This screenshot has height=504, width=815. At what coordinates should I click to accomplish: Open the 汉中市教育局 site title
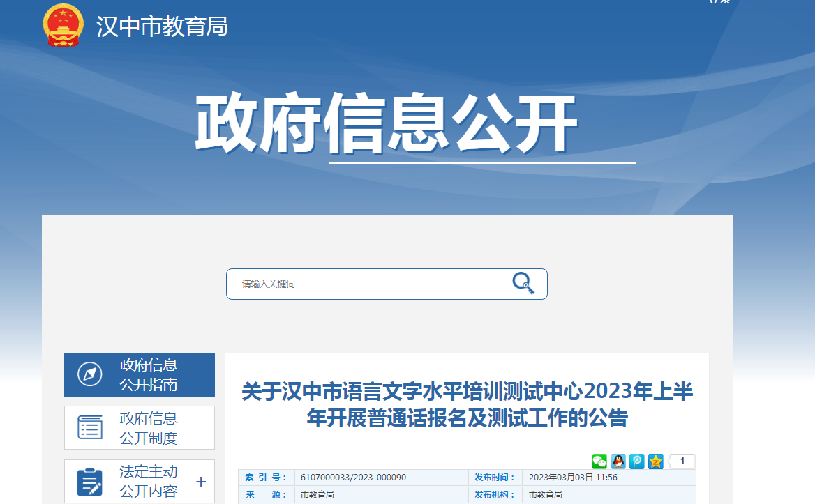coord(162,26)
